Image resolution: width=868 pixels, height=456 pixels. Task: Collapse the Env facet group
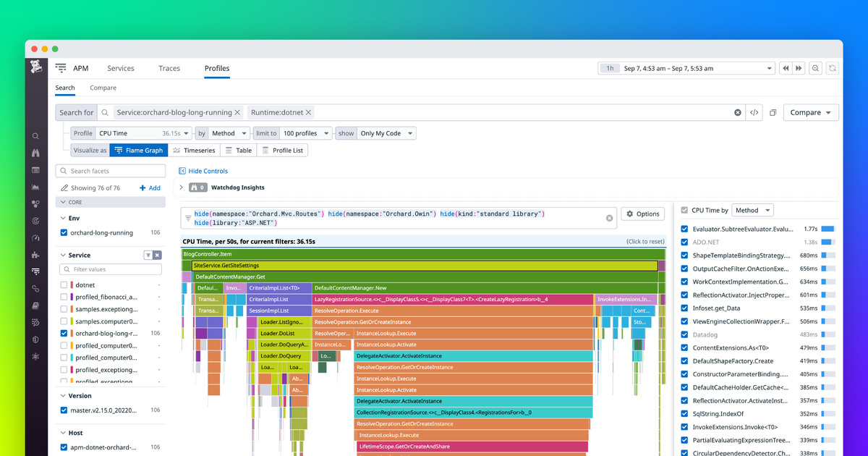click(62, 217)
